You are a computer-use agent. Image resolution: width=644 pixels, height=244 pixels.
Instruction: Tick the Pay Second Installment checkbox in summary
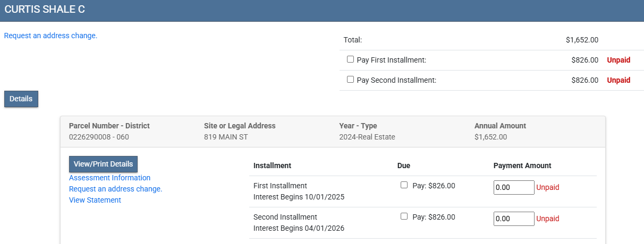click(350, 80)
